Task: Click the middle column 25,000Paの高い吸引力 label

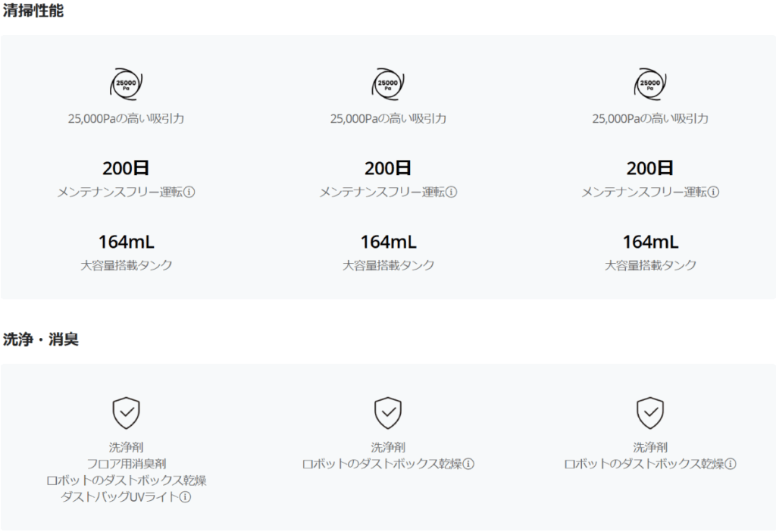Action: coord(388,119)
